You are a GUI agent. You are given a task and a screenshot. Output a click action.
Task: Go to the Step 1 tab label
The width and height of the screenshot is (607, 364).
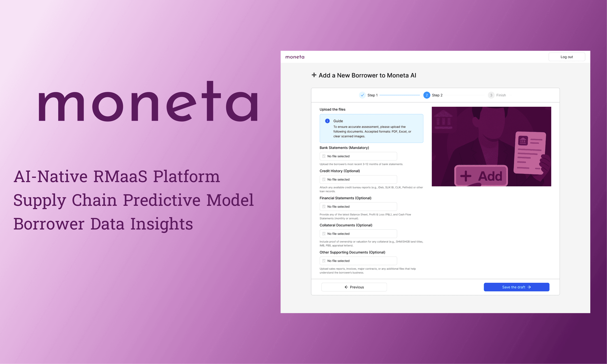coord(372,95)
